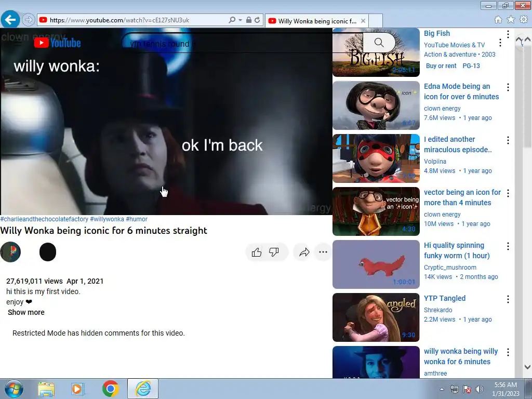532x399 pixels.
Task: Open the address bar dropdown arrow
Action: (240, 20)
